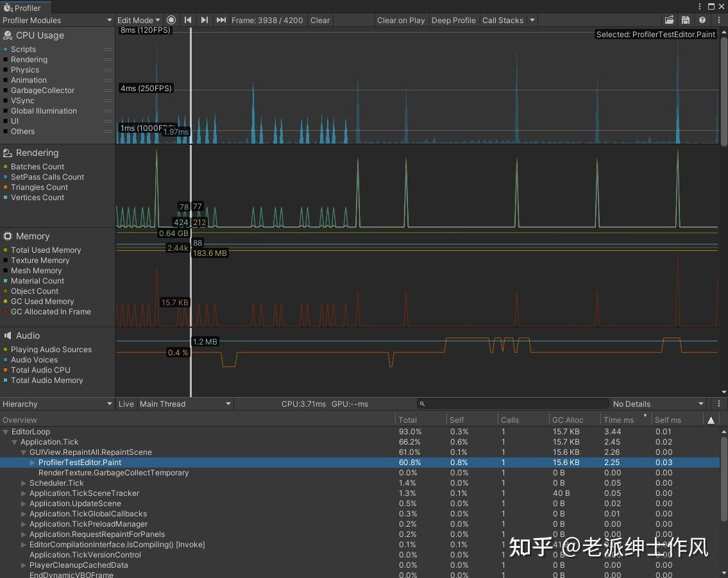The width and height of the screenshot is (728, 578).
Task: Click the record profiling button
Action: (x=171, y=20)
